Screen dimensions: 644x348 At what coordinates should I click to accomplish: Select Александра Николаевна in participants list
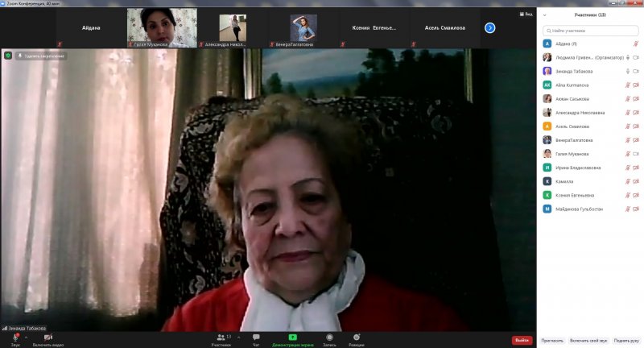click(591, 113)
